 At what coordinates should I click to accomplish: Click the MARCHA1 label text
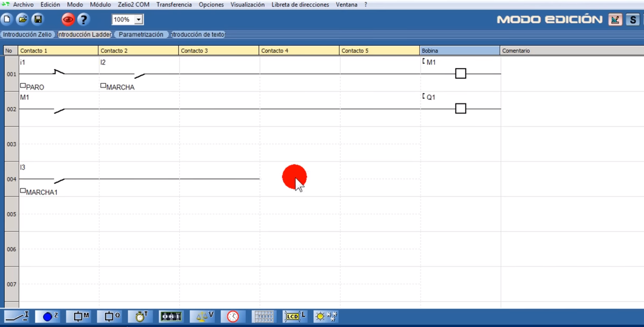tap(41, 192)
